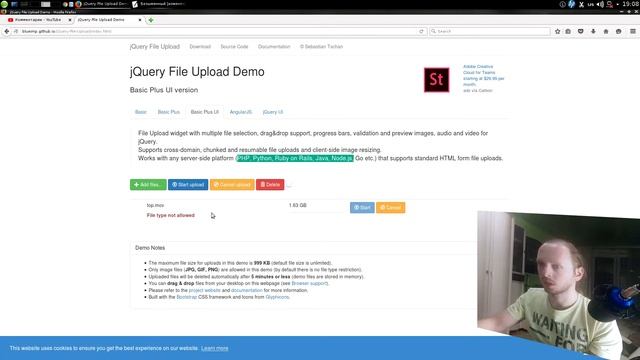
Task: Bookmark this page with the star icon
Action: 557,31
